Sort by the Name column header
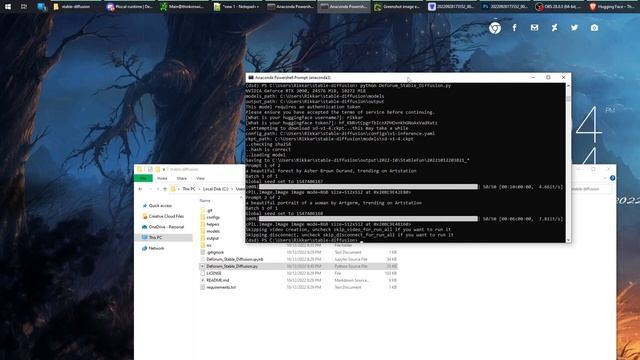 coord(205,200)
